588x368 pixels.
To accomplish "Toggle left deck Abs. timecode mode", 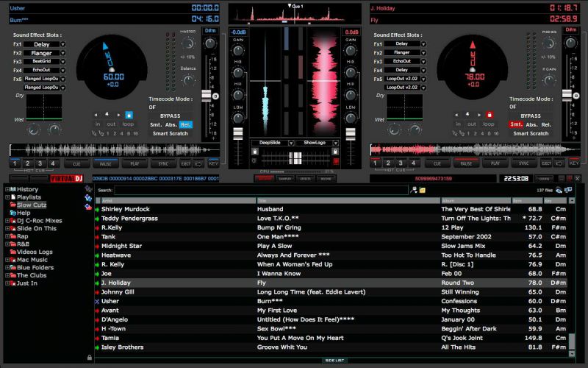I will coord(171,124).
